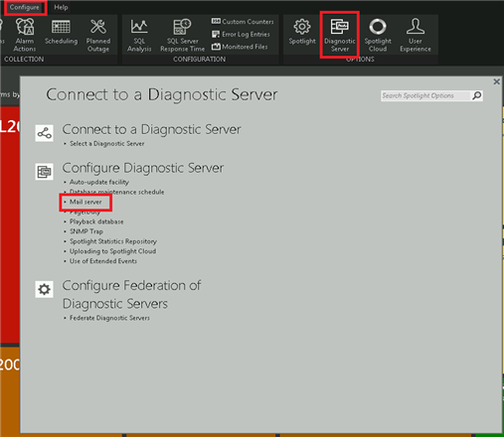Open Spotlight Statistics Repository settings

(x=113, y=241)
